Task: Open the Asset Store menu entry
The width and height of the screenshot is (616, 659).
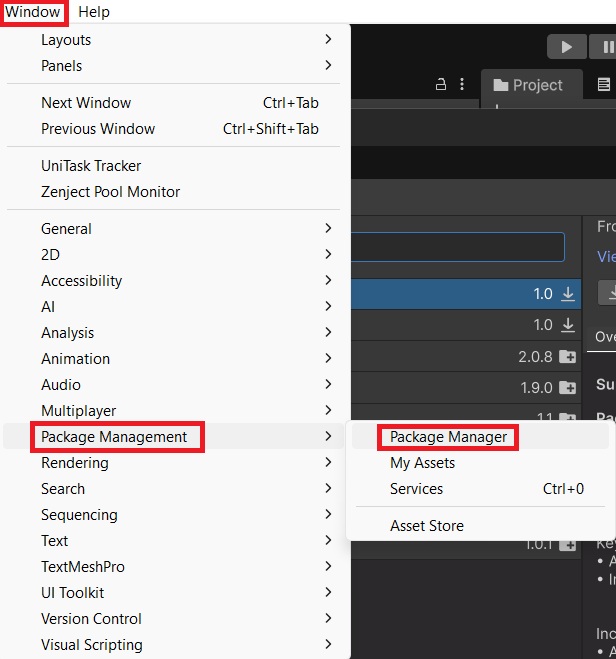Action: (427, 526)
